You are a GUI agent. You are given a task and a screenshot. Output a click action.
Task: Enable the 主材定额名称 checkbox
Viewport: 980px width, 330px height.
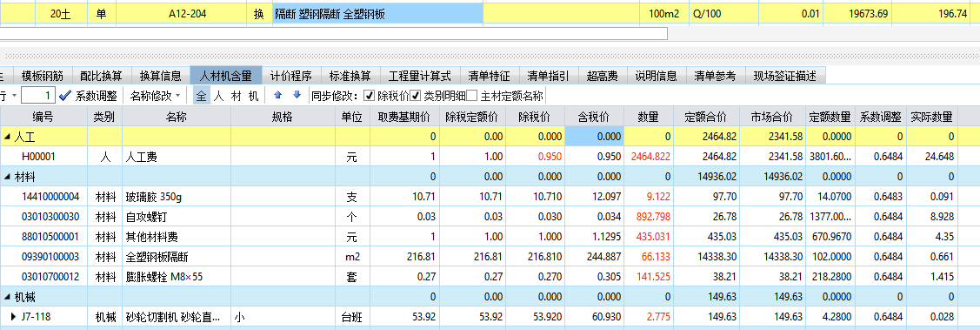click(x=472, y=96)
